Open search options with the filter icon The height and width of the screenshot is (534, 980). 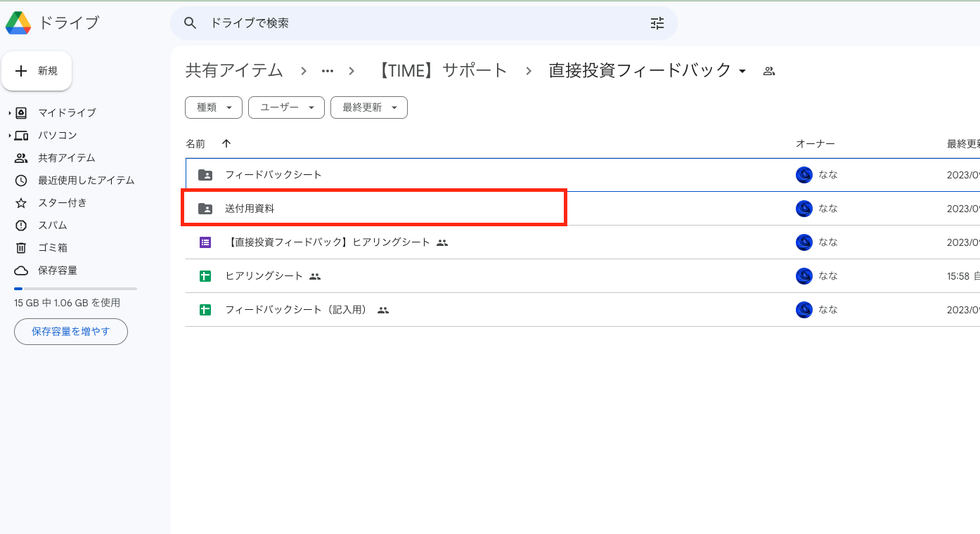pyautogui.click(x=657, y=23)
